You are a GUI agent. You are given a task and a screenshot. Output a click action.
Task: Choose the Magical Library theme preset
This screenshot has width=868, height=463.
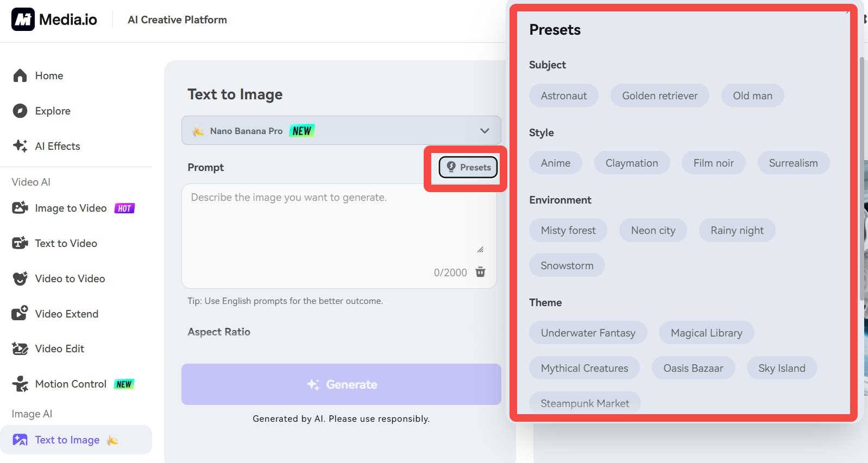coord(706,333)
